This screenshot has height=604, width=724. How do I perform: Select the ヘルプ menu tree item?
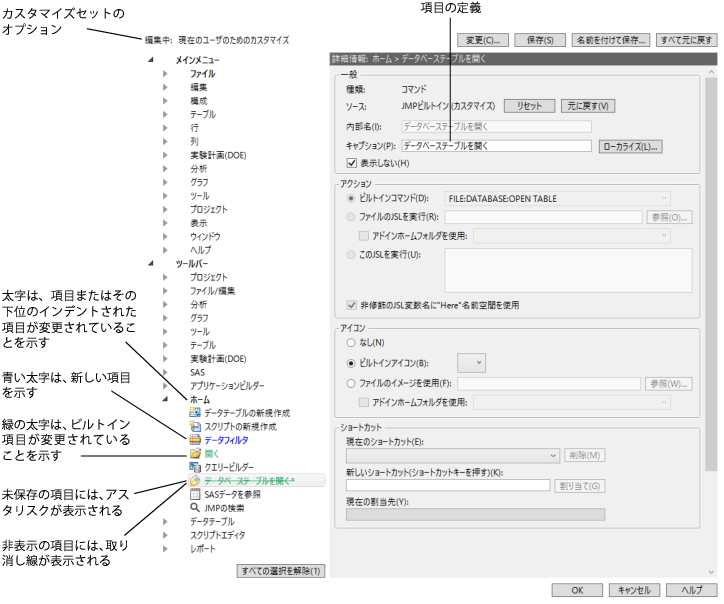(201, 250)
